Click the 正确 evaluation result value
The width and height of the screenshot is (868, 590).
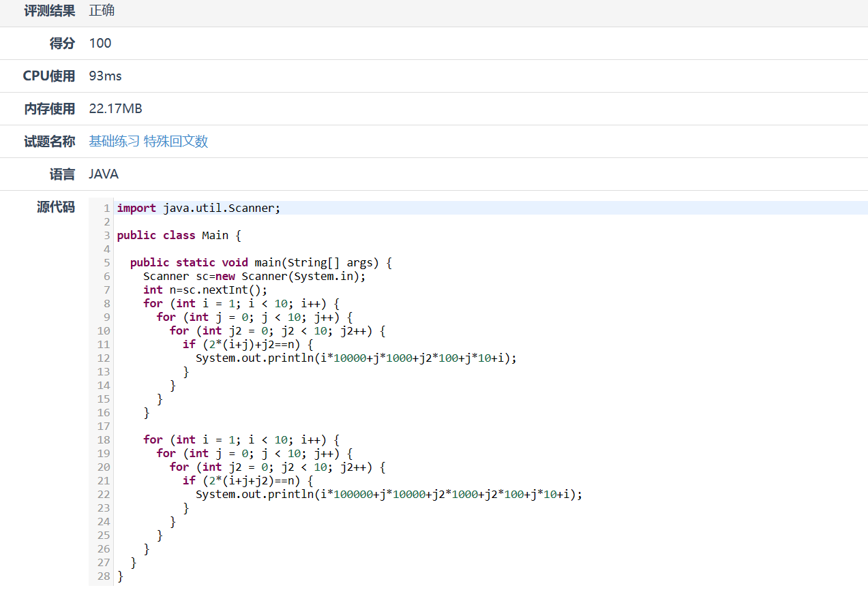pos(102,11)
